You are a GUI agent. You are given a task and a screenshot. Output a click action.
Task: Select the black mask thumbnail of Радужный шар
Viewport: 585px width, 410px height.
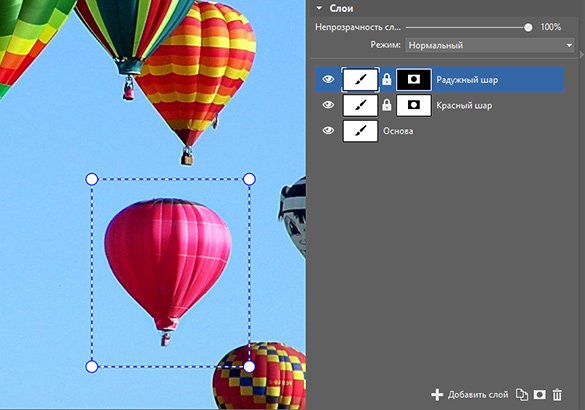coord(414,79)
